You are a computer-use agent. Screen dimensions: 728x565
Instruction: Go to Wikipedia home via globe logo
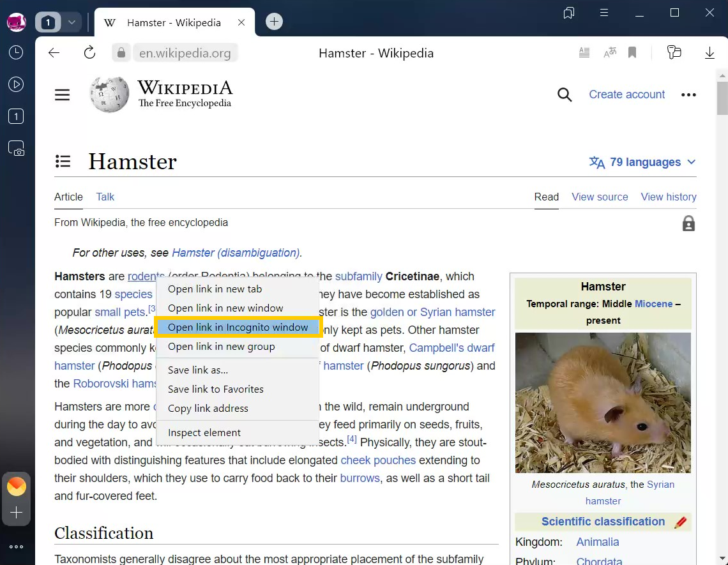(x=110, y=94)
